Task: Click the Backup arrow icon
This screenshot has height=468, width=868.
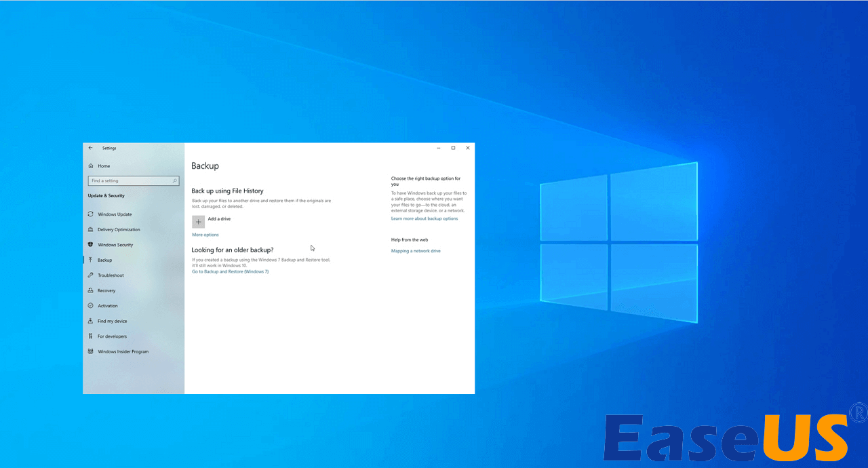Action: 90,260
